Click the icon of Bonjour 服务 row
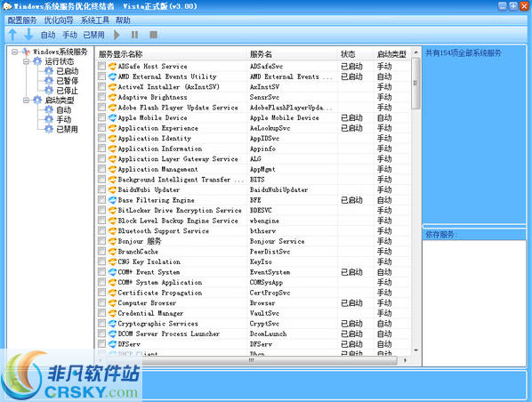 [112, 241]
